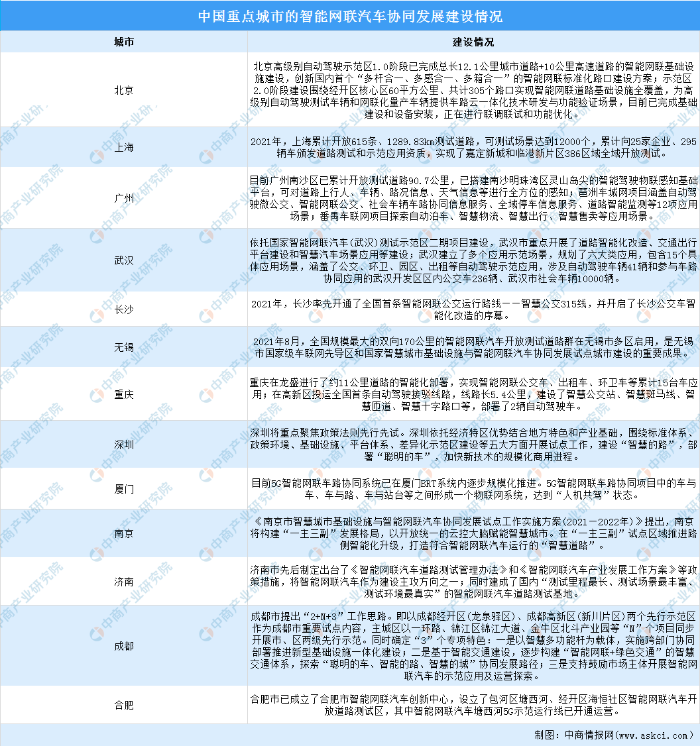
Task: Select the 重庆 city cell
Action: 124,394
